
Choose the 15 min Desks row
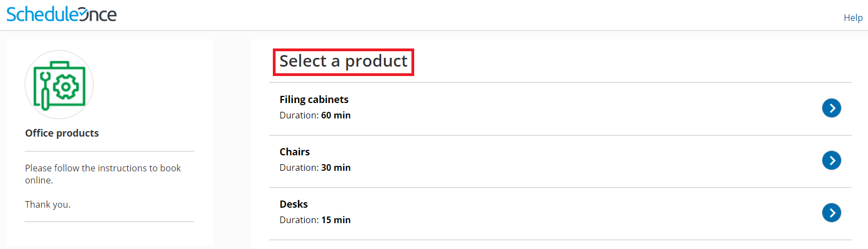[x=550, y=213]
